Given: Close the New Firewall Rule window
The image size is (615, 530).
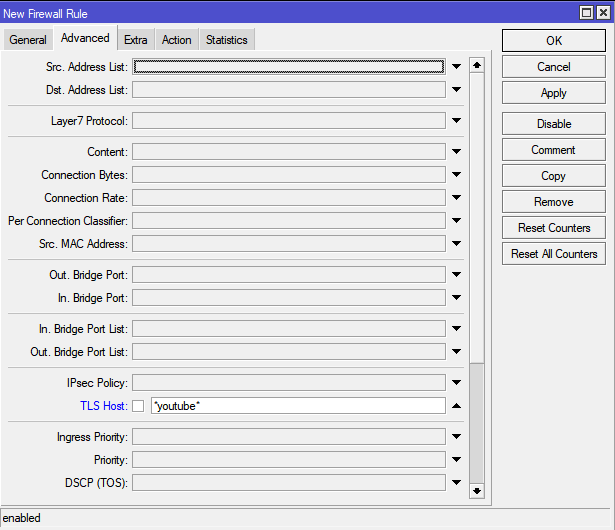Looking at the screenshot, I should pyautogui.click(x=603, y=13).
